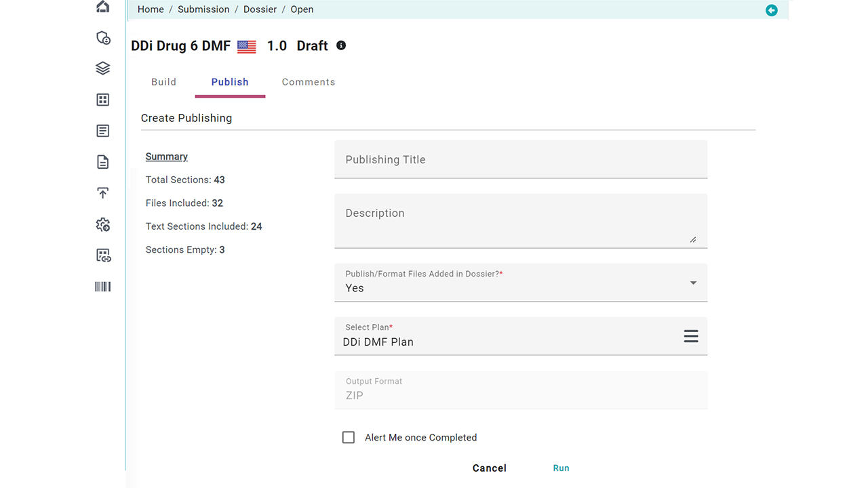Switch to the Build tab
Screen dimensions: 868x488
pyautogui.click(x=163, y=82)
